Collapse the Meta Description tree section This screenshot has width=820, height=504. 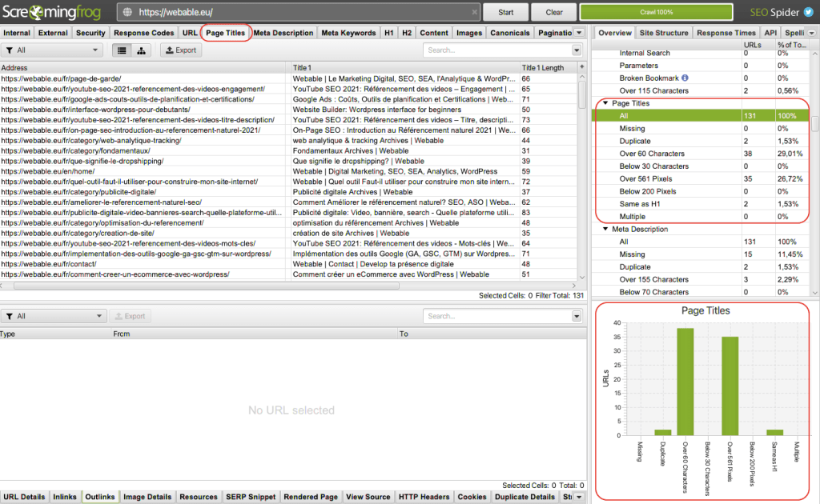click(x=605, y=229)
